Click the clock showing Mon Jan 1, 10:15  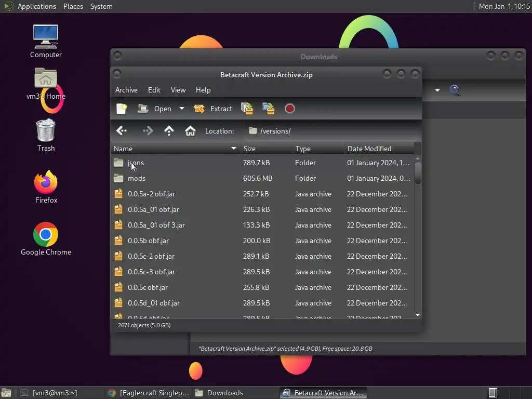click(x=504, y=6)
